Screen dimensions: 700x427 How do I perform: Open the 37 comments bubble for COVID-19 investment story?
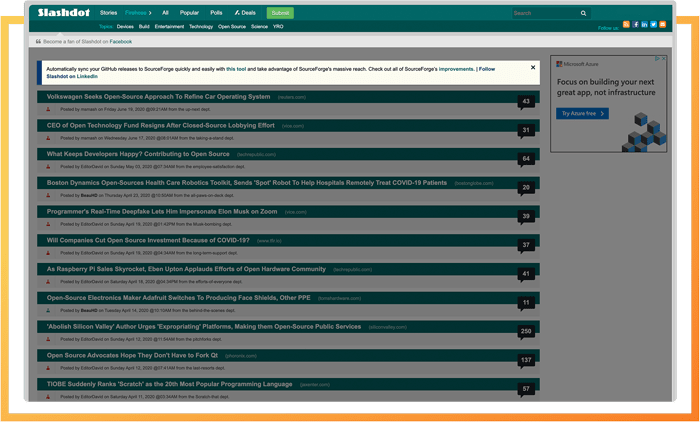(526, 245)
